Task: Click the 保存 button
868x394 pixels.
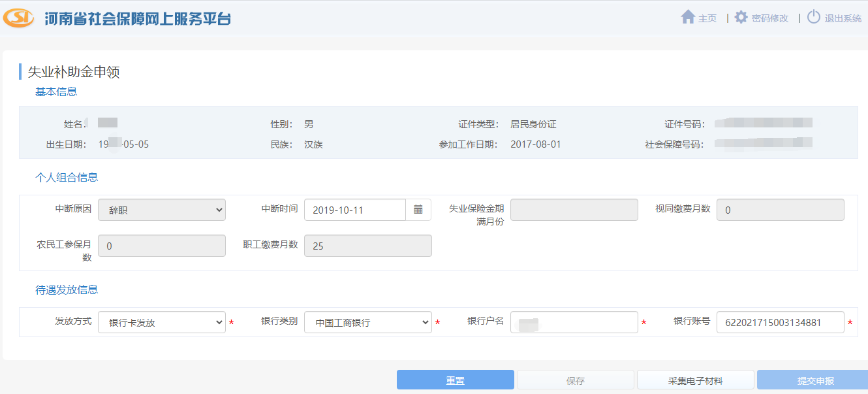Action: [x=575, y=380]
